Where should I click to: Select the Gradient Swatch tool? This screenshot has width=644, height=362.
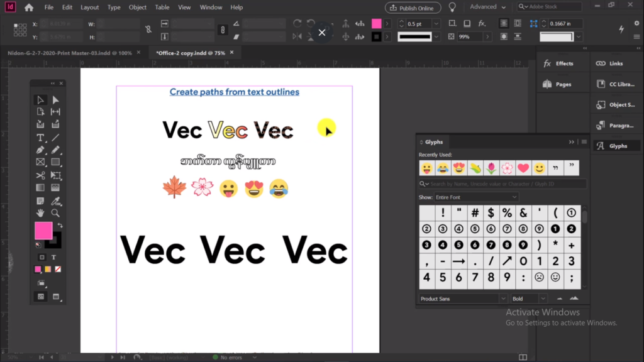point(40,187)
